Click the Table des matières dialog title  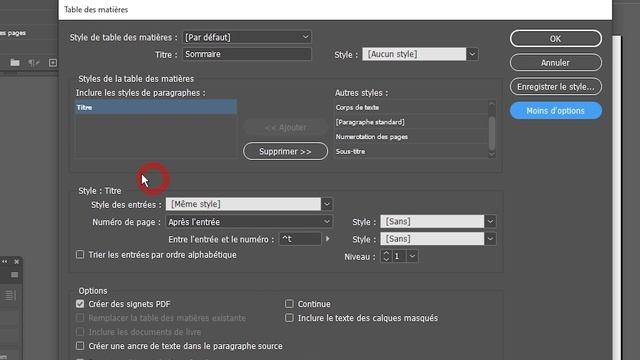click(96, 9)
